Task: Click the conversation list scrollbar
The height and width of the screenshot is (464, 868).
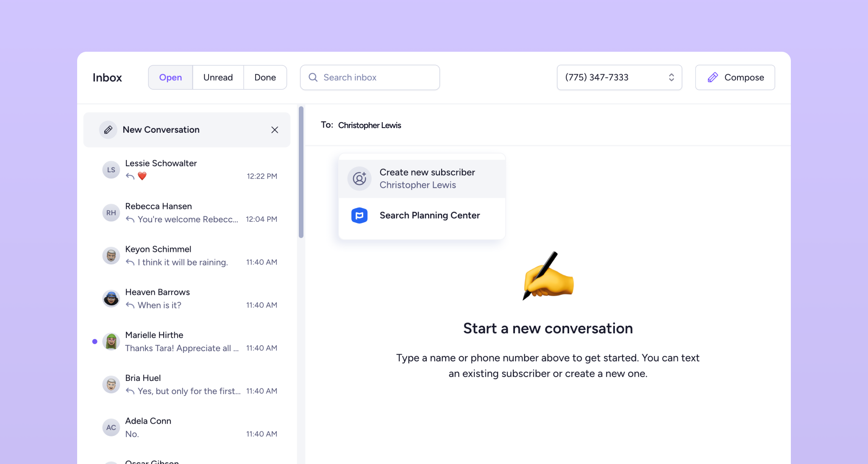Action: pos(301,172)
